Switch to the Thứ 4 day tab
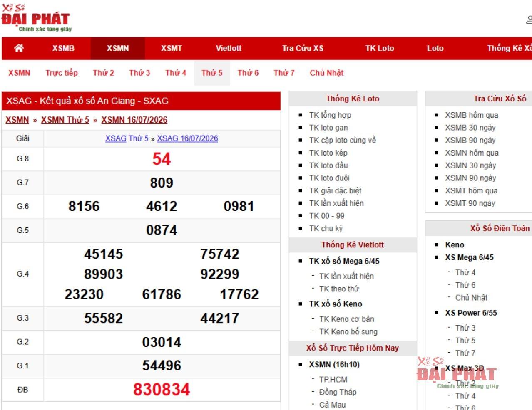This screenshot has height=410, width=532. (176, 73)
